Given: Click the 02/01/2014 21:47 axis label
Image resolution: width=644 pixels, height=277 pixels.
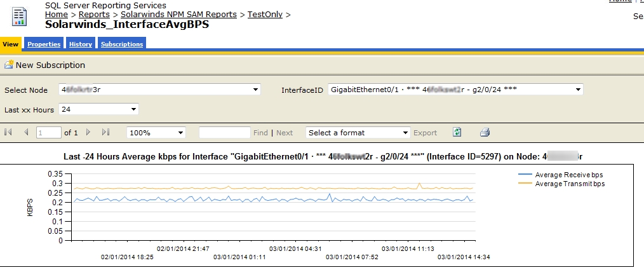Looking at the screenshot, I should [x=183, y=248].
